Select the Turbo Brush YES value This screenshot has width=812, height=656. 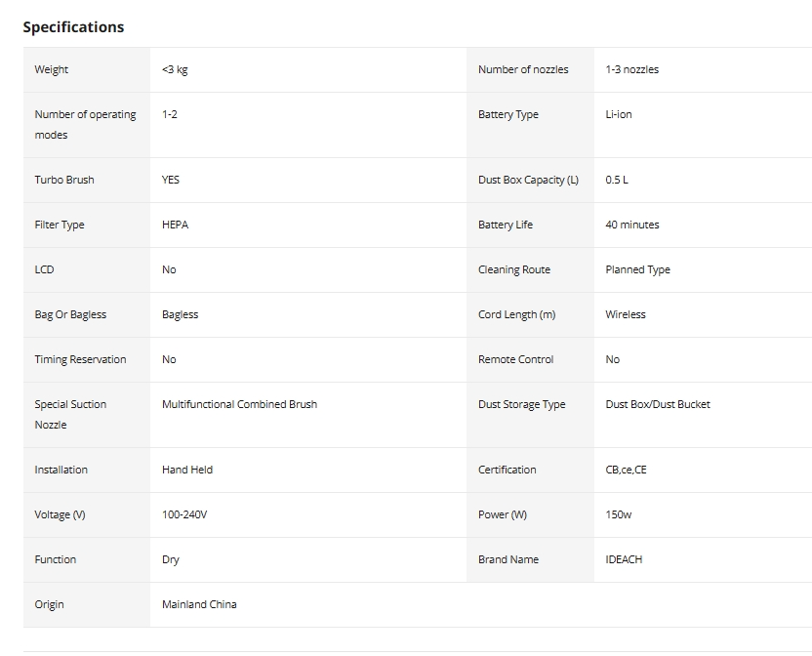[171, 180]
